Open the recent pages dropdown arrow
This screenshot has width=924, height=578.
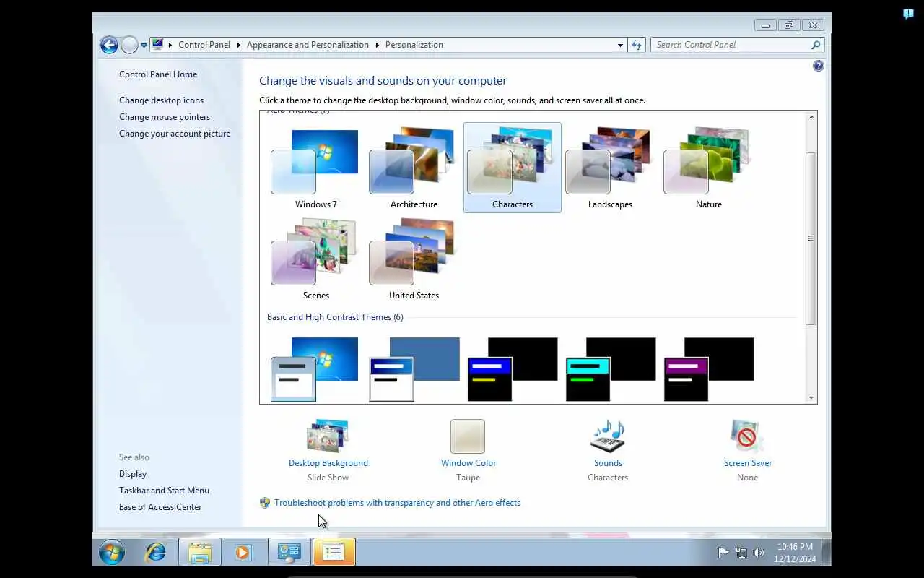pos(144,45)
